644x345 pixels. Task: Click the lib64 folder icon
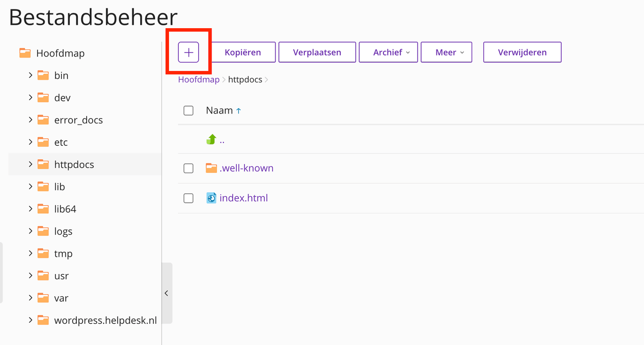pos(43,209)
